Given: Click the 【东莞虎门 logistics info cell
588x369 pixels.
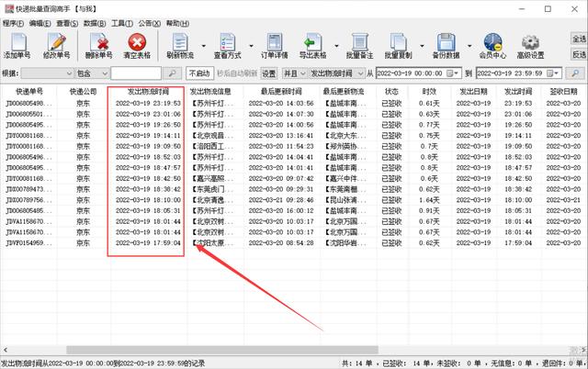Looking at the screenshot, I should point(212,189).
